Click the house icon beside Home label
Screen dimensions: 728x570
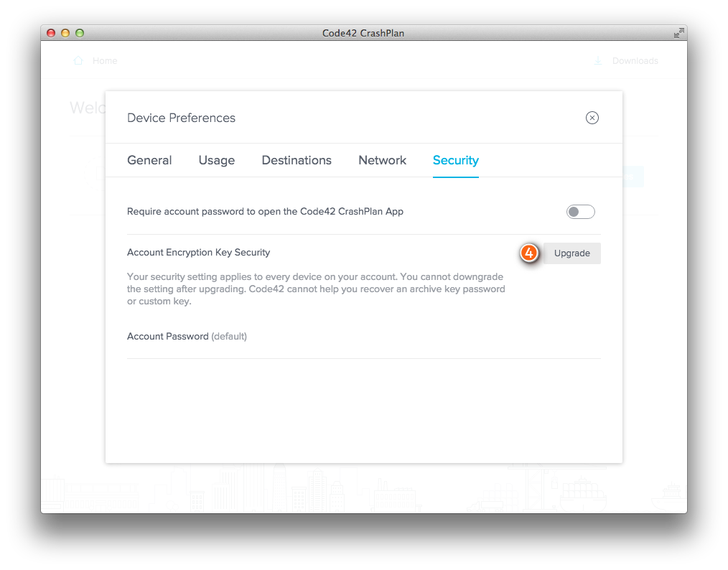click(78, 61)
